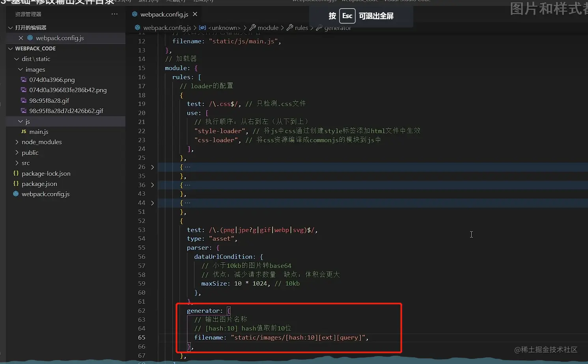Open 98c95f8a28d7d2426b62.gif in the explorer
Viewport: 588px width, 364px height.
[66, 111]
